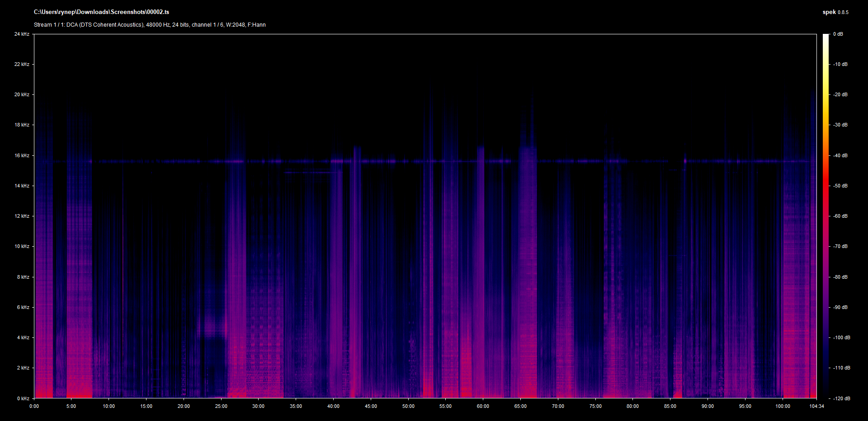868x421 pixels.
Task: Click the dB color gradient legend bar
Action: click(x=826, y=216)
